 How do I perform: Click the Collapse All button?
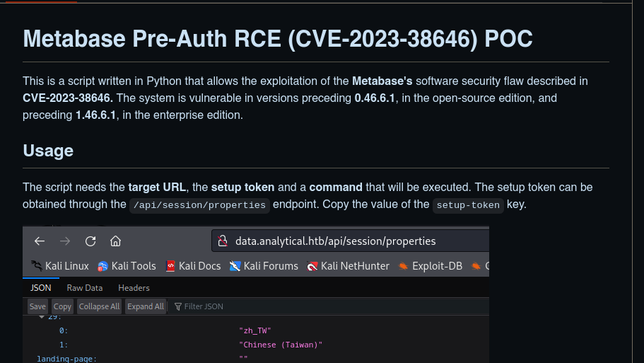pyautogui.click(x=99, y=306)
